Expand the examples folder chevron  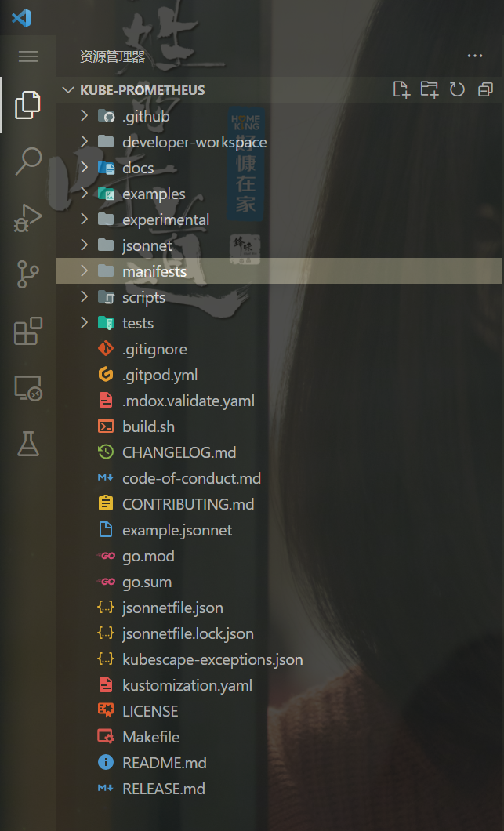tap(85, 194)
